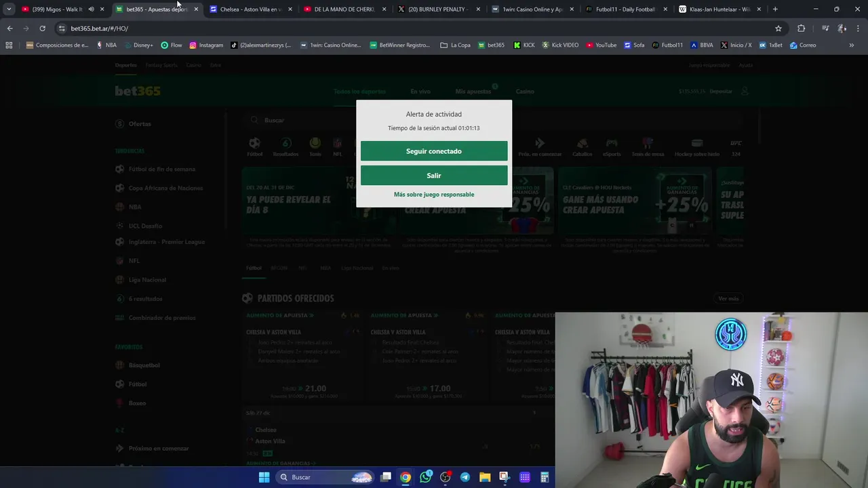Switch to the BURNLEY PENALTY X tab
The image size is (868, 488).
click(438, 9)
